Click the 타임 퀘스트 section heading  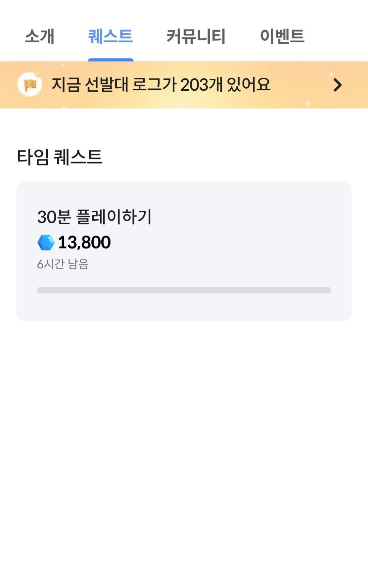[x=60, y=157]
